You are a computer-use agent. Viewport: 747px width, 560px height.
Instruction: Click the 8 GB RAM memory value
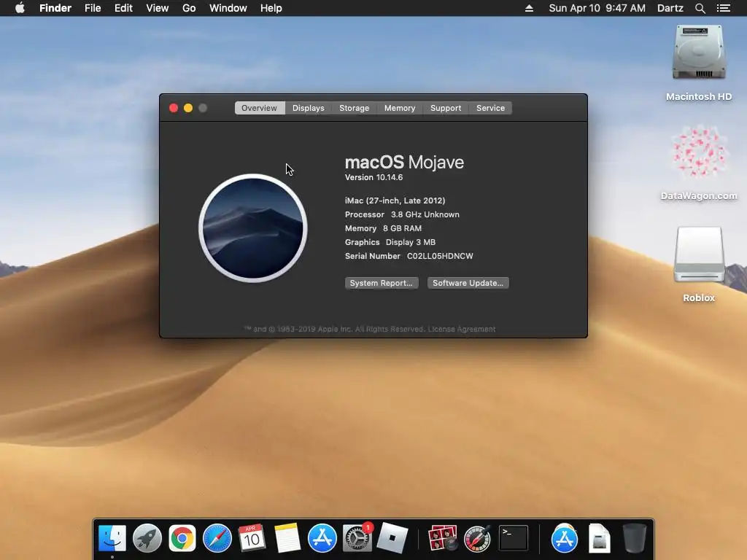coord(402,228)
